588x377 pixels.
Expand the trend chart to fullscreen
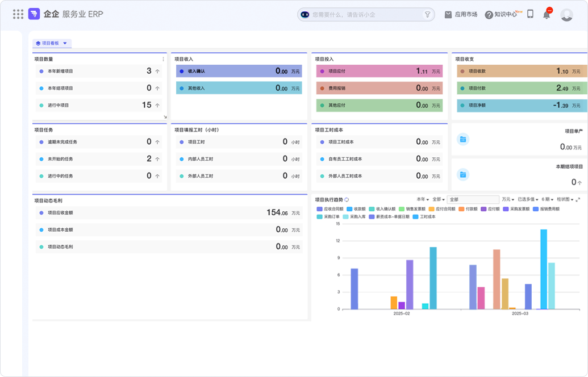pos(578,200)
